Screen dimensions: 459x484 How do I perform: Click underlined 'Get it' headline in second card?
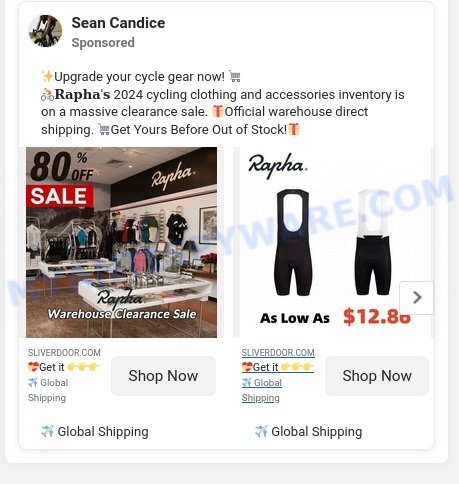pos(277,367)
